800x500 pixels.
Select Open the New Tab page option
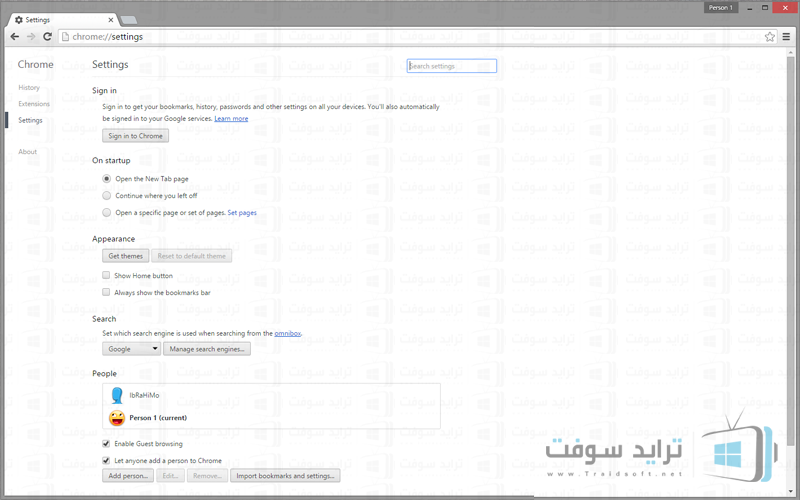[106, 179]
